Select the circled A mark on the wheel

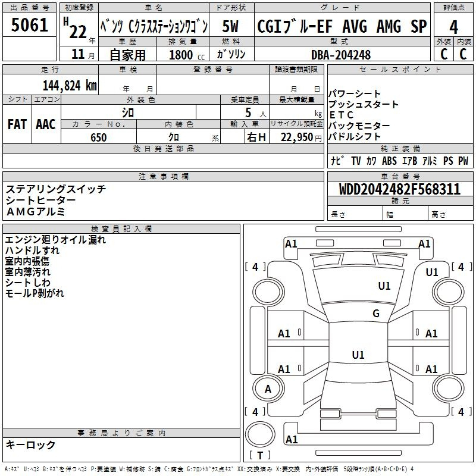click(x=268, y=389)
